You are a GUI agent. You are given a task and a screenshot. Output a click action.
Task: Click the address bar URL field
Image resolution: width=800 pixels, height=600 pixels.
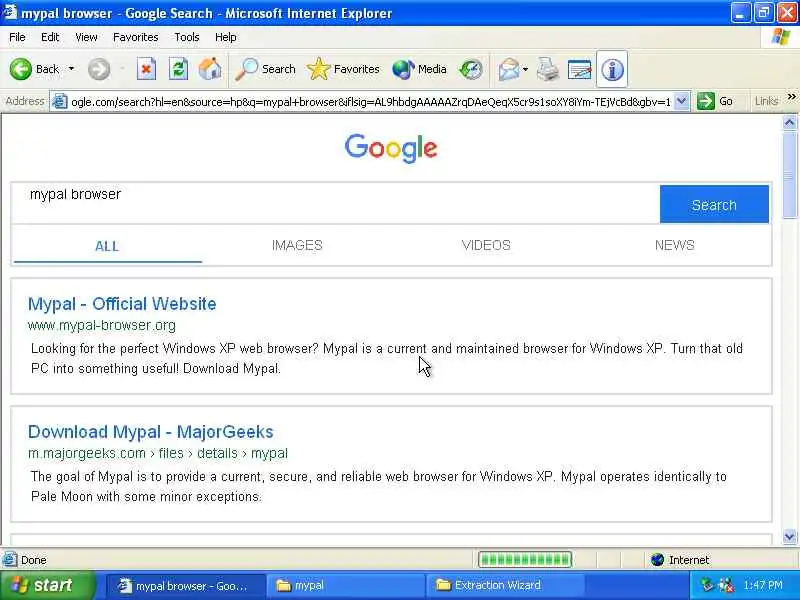[370, 102]
